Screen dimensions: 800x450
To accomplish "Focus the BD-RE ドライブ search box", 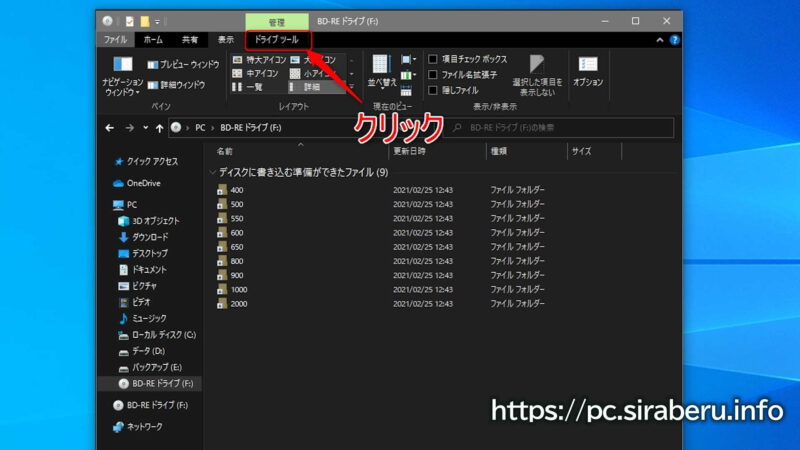I will coord(560,128).
